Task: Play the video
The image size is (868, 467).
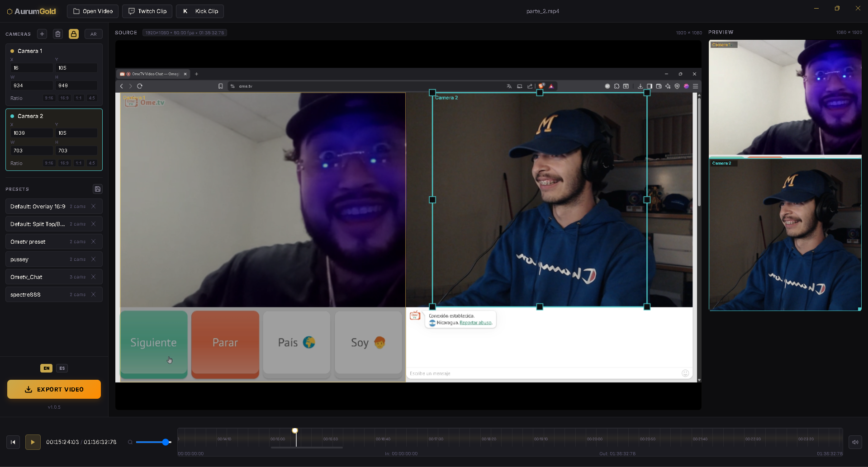Action: 33,442
